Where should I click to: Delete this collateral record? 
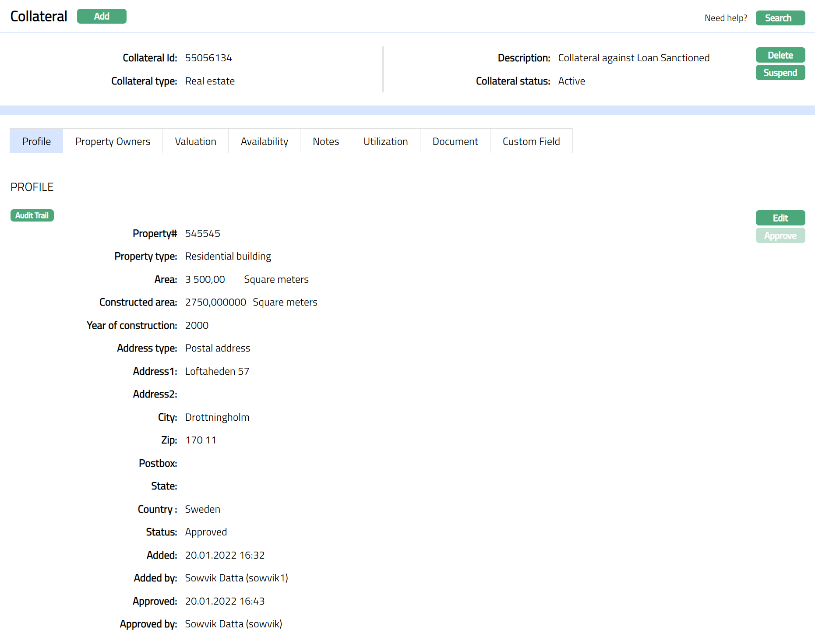pos(780,55)
